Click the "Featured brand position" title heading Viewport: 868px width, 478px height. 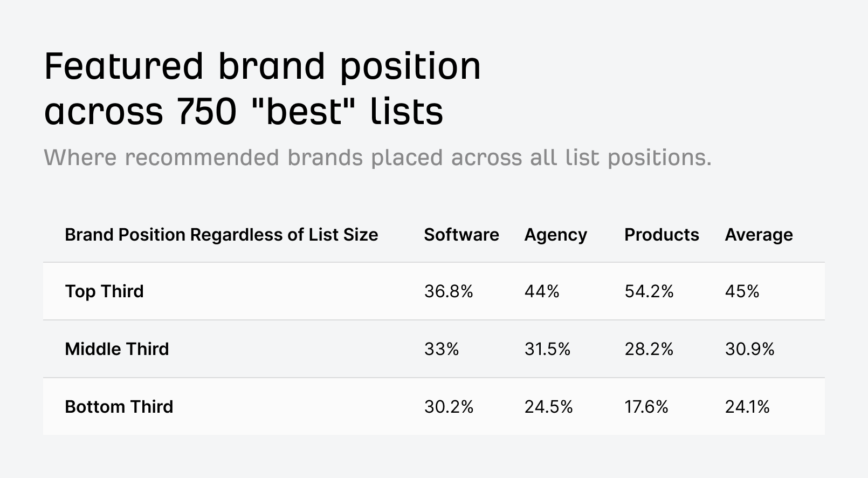(262, 88)
